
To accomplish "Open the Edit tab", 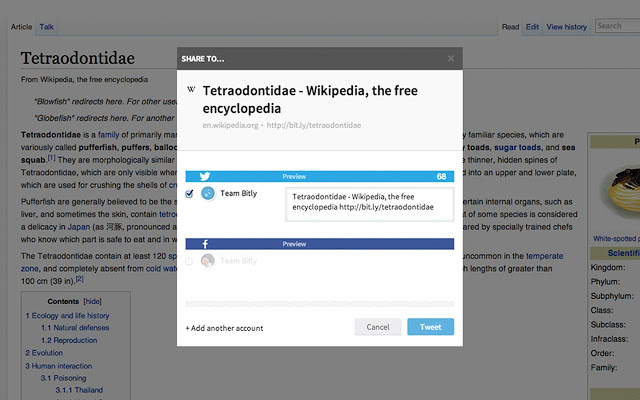I will 532,27.
